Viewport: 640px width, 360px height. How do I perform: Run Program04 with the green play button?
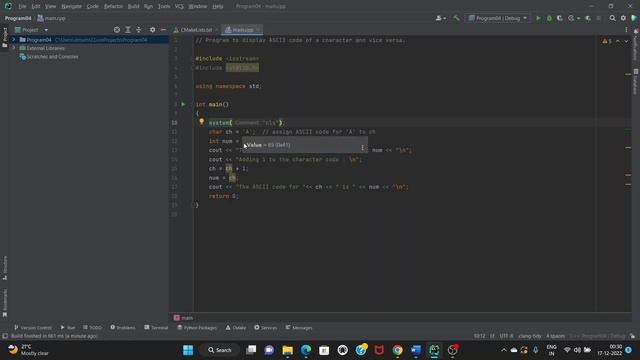pos(538,18)
